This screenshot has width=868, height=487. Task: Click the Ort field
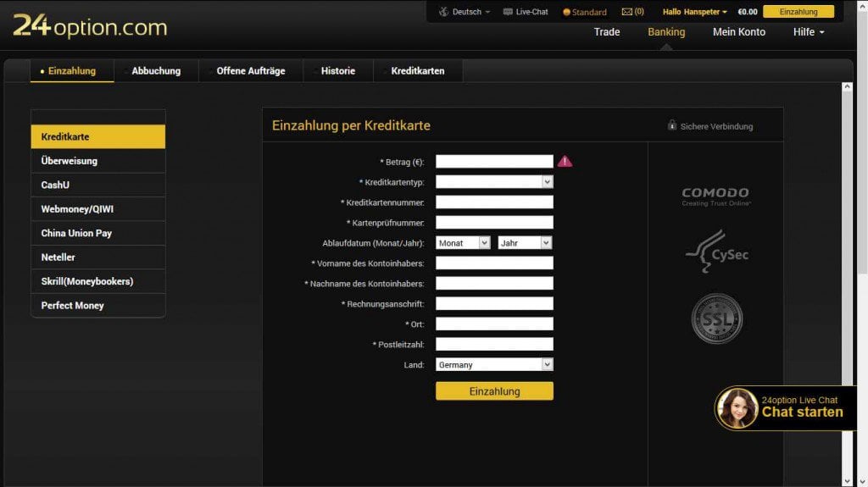pos(494,324)
